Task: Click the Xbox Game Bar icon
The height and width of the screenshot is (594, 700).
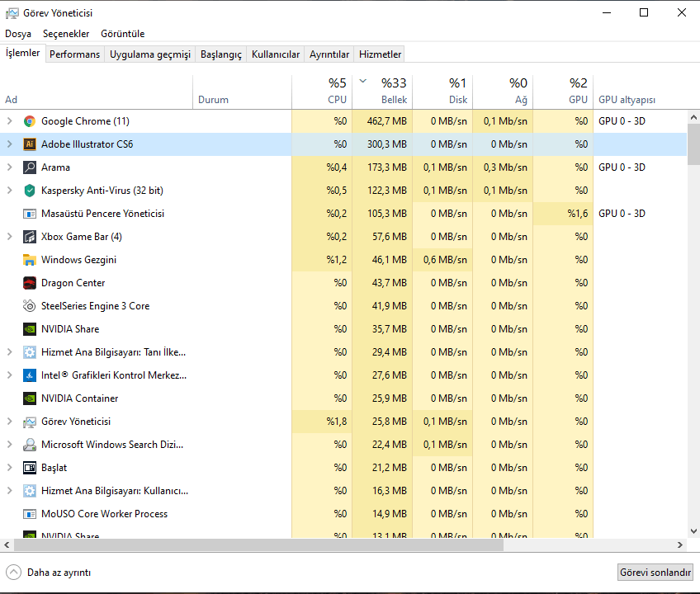Action: tap(30, 237)
